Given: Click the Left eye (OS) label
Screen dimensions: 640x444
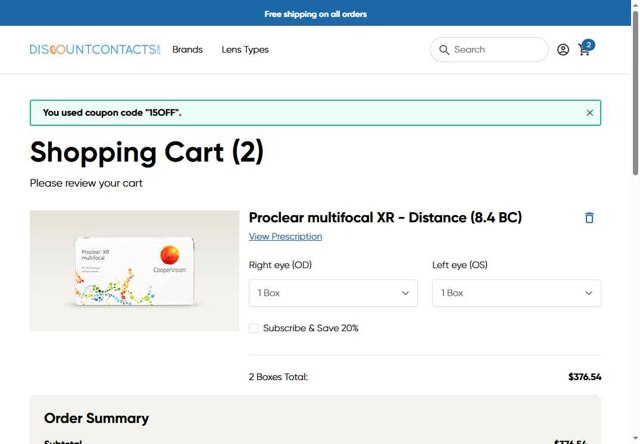Looking at the screenshot, I should 460,265.
